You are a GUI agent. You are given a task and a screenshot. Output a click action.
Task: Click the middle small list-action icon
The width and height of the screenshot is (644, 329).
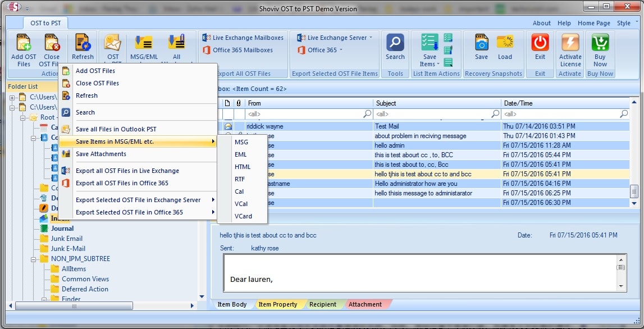pos(448,50)
